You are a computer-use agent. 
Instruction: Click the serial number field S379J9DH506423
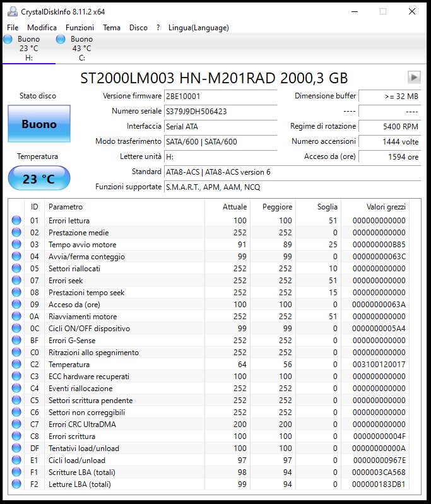pos(220,111)
